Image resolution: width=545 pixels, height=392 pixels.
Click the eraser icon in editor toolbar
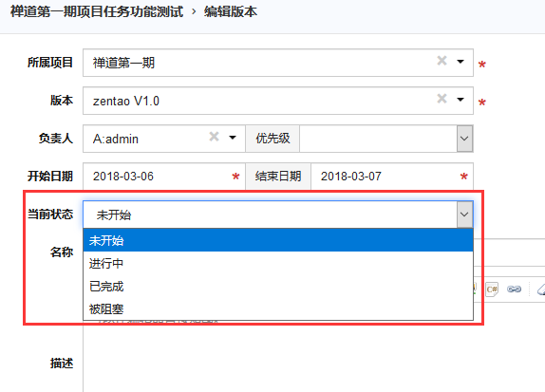[541, 289]
